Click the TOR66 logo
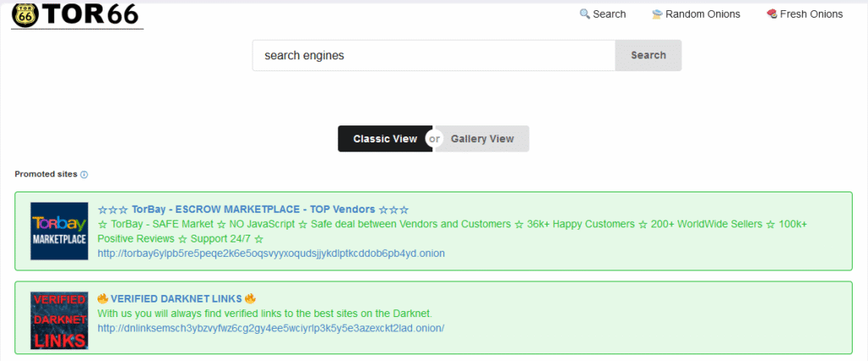 click(x=77, y=14)
